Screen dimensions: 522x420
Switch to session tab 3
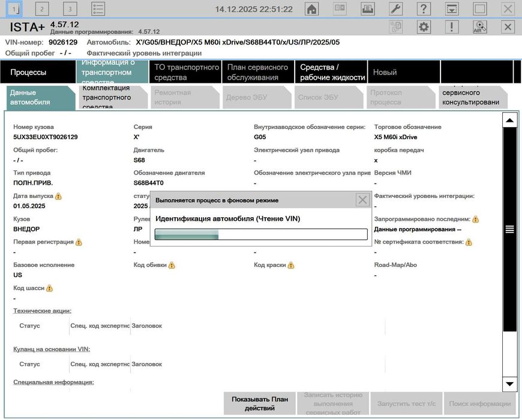tap(70, 9)
